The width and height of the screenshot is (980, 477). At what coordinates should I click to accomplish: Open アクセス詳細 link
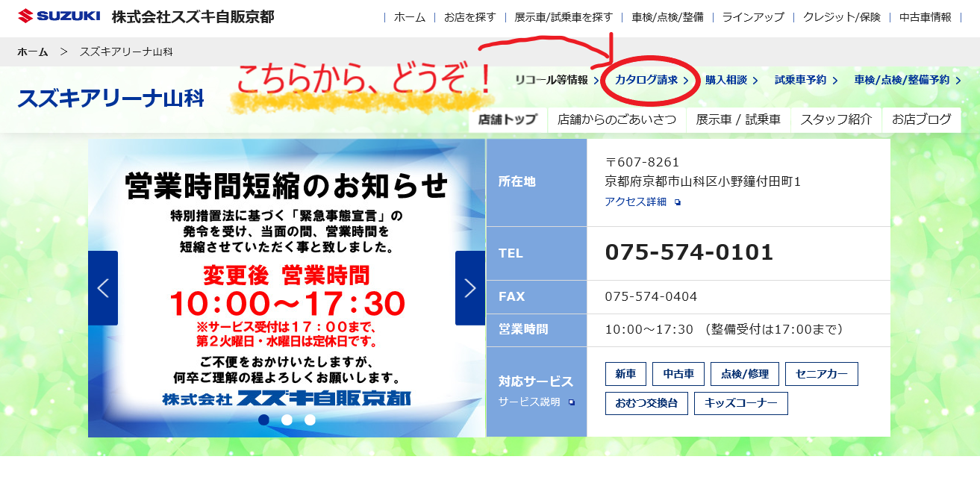[636, 202]
